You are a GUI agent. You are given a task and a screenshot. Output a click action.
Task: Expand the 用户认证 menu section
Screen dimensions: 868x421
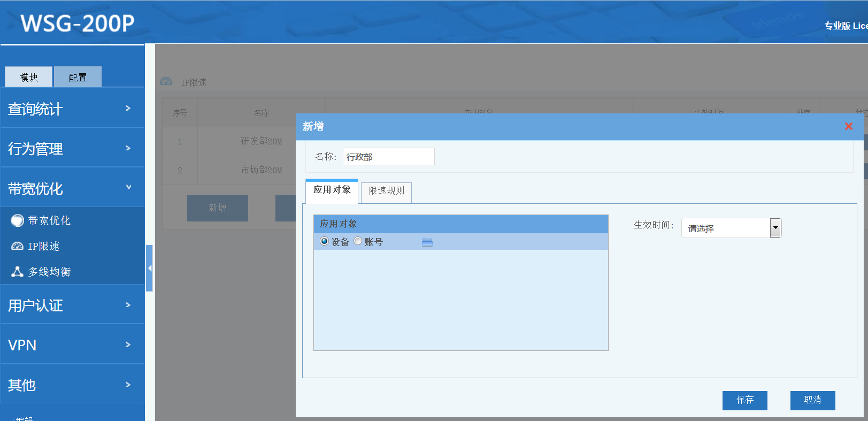tap(72, 305)
